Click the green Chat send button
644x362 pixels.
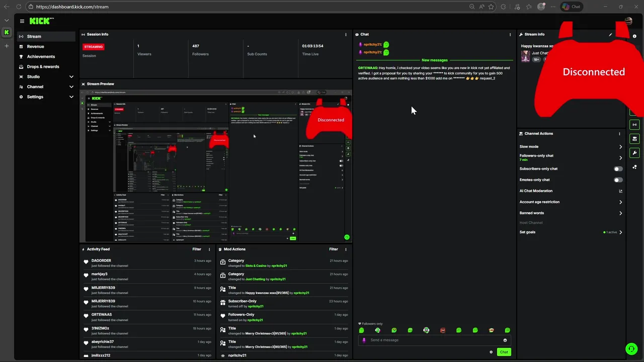click(x=504, y=352)
